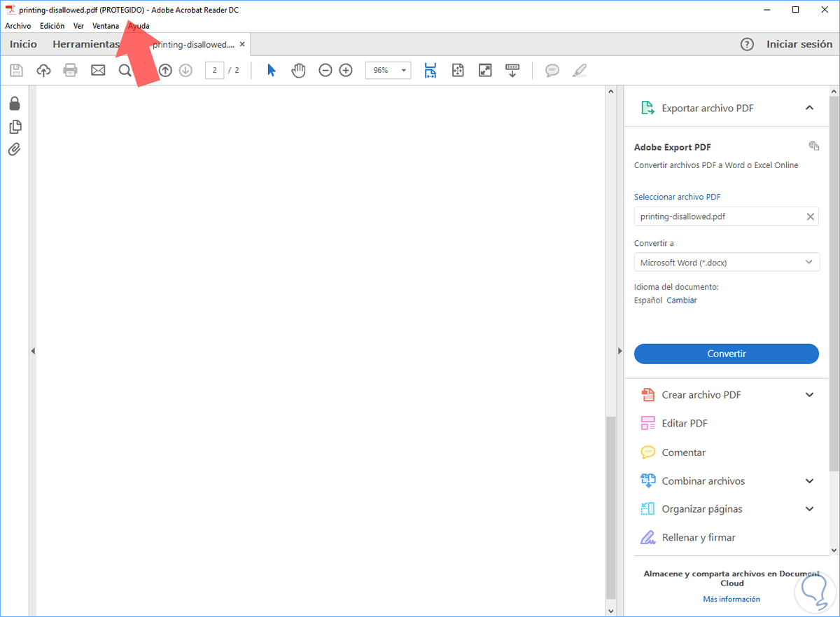
Task: Click the Save file icon
Action: [x=16, y=71]
